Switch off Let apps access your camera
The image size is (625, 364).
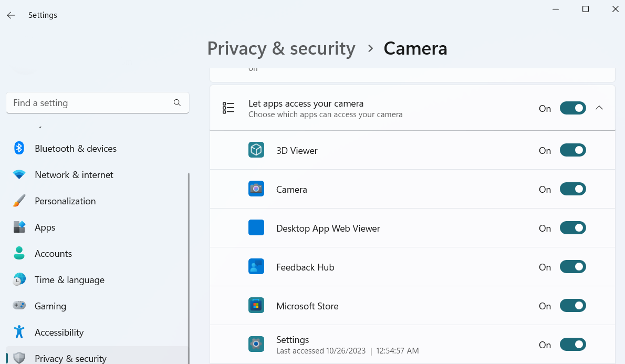pyautogui.click(x=572, y=108)
